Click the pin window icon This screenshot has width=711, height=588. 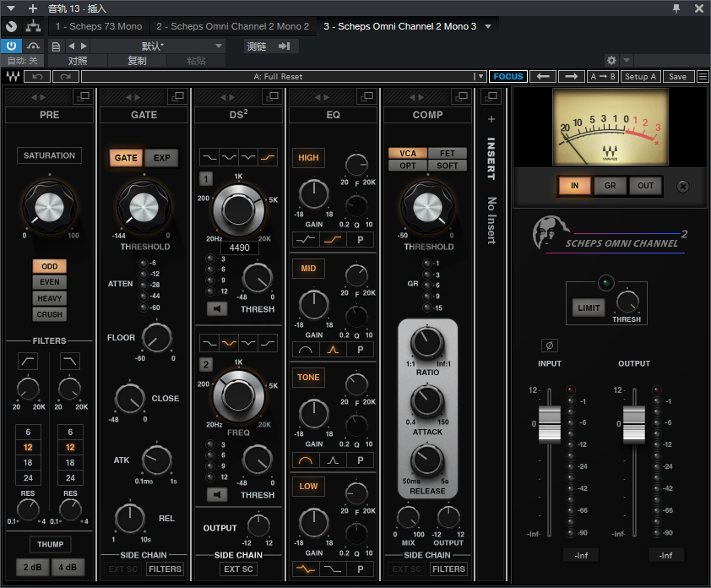pos(676,8)
